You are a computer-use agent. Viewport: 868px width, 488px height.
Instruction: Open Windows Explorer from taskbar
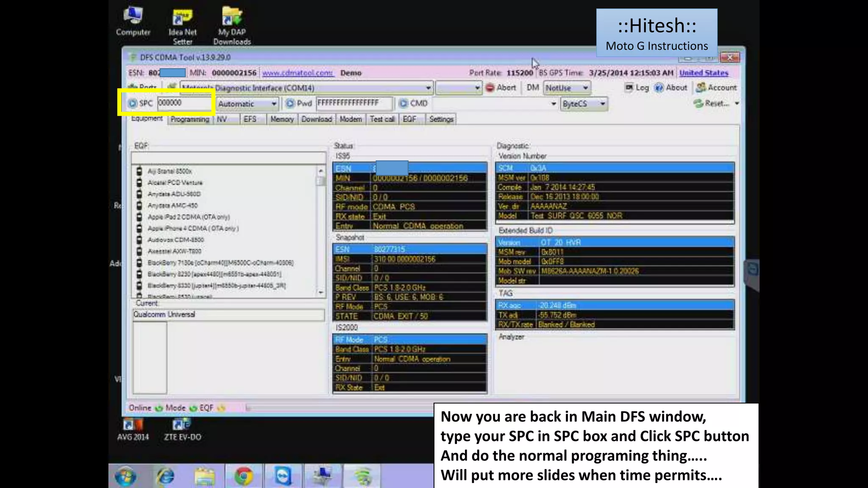coord(204,476)
